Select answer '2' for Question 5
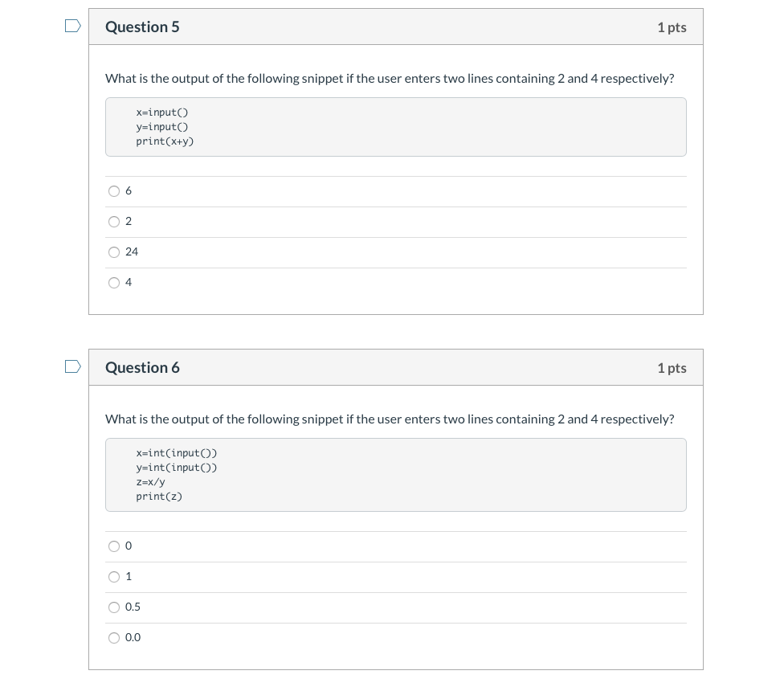The image size is (784, 687). pos(114,221)
